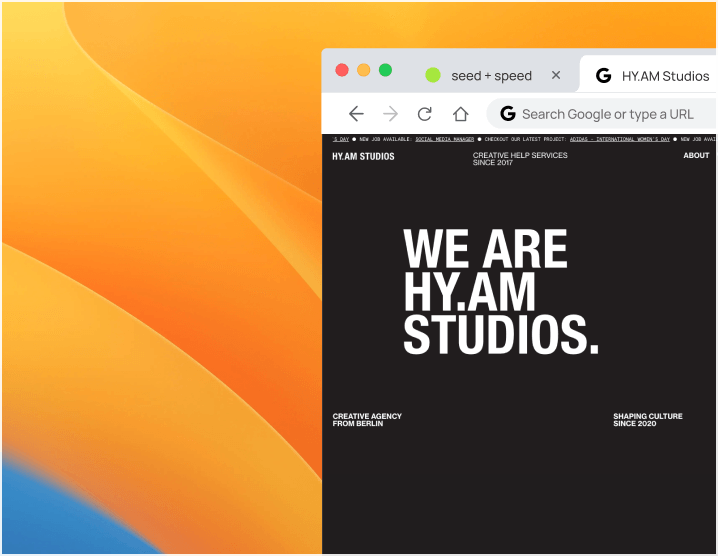Image resolution: width=718 pixels, height=556 pixels.
Task: Click the HY.AM Studios tab favicon
Action: (603, 75)
